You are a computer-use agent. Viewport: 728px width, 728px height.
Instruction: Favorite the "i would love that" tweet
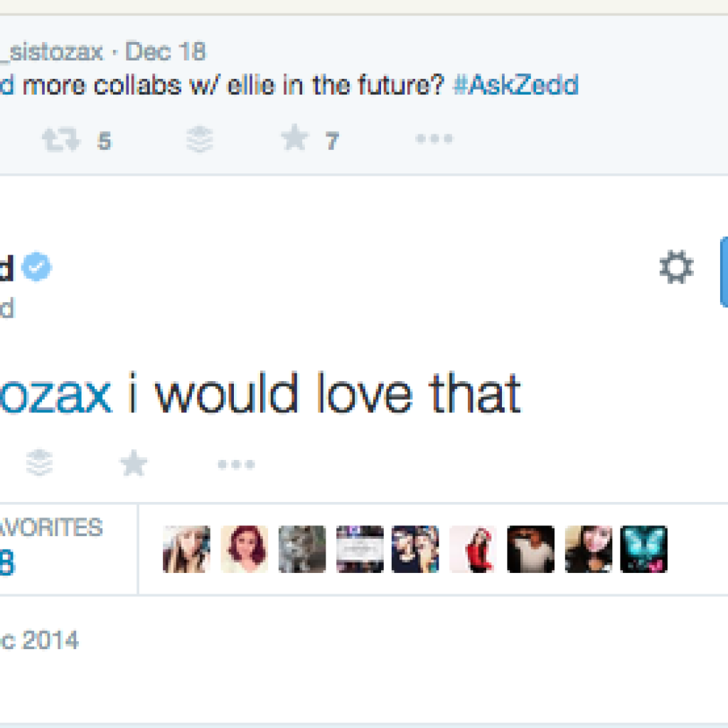pyautogui.click(x=133, y=464)
